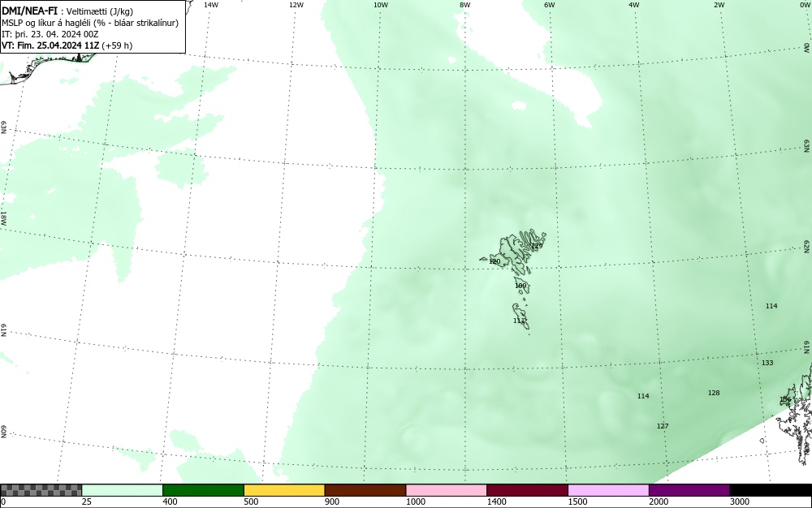
Task: Click the legend value 2000
Action: point(659,502)
